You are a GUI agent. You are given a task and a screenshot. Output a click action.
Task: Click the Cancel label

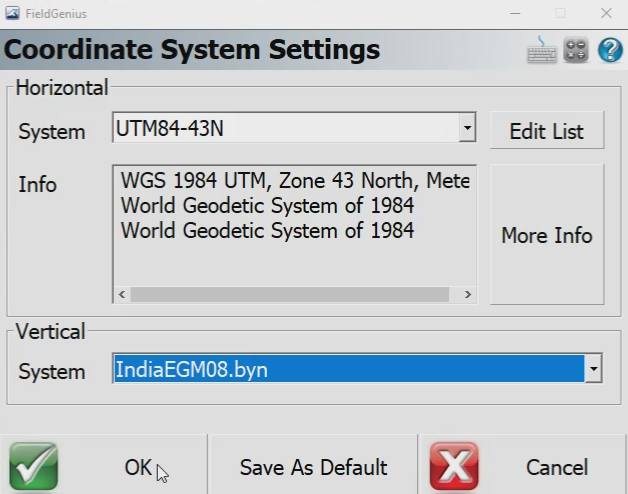(x=556, y=467)
